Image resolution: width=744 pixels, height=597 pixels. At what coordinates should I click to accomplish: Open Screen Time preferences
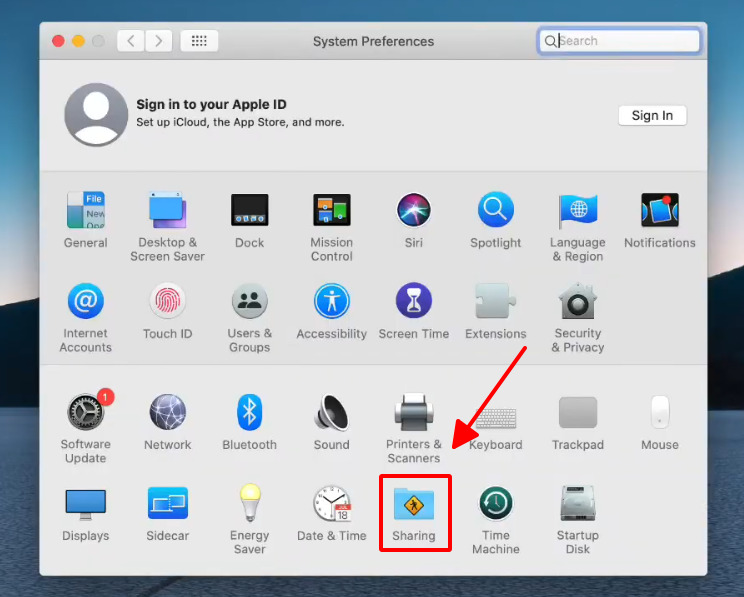pos(414,301)
